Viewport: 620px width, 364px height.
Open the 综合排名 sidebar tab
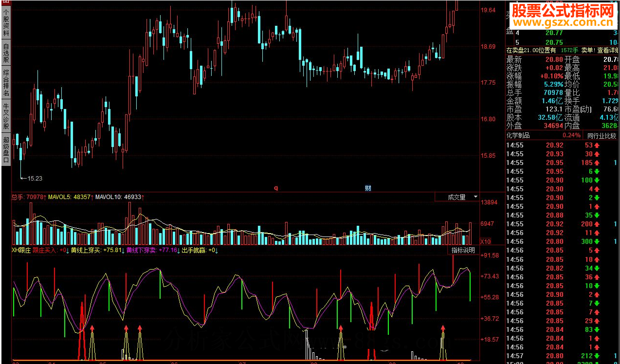click(6, 83)
